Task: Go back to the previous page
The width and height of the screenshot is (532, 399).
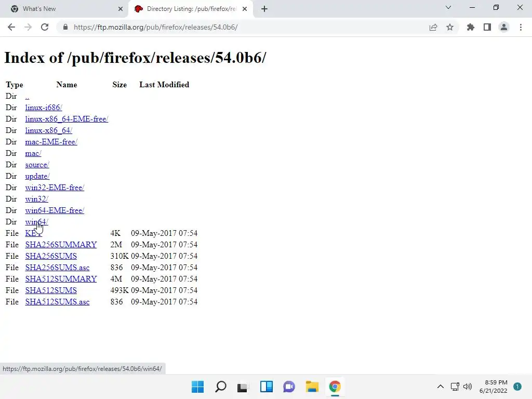Action: click(x=11, y=27)
